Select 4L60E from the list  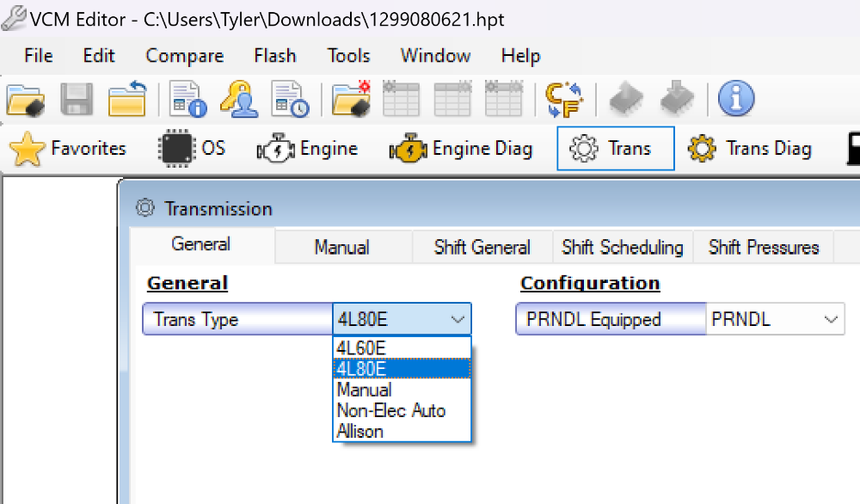(361, 348)
